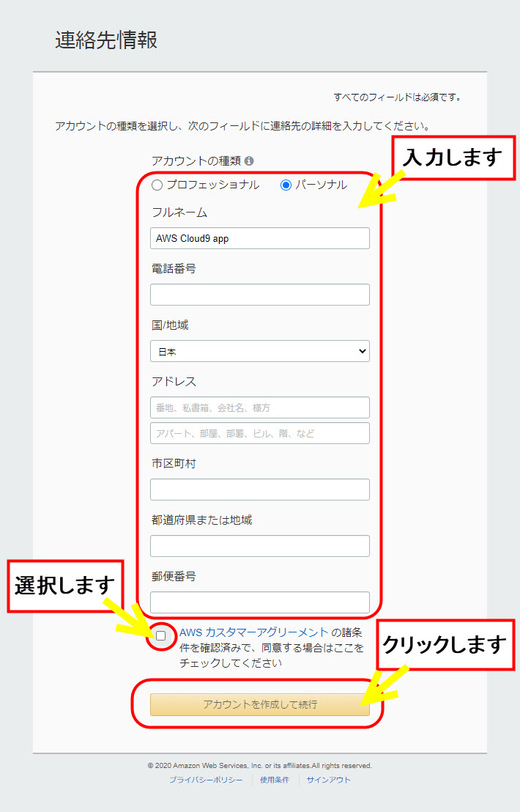The height and width of the screenshot is (812, 520).
Task: Select the パーソナル radio button
Action: coord(286,185)
